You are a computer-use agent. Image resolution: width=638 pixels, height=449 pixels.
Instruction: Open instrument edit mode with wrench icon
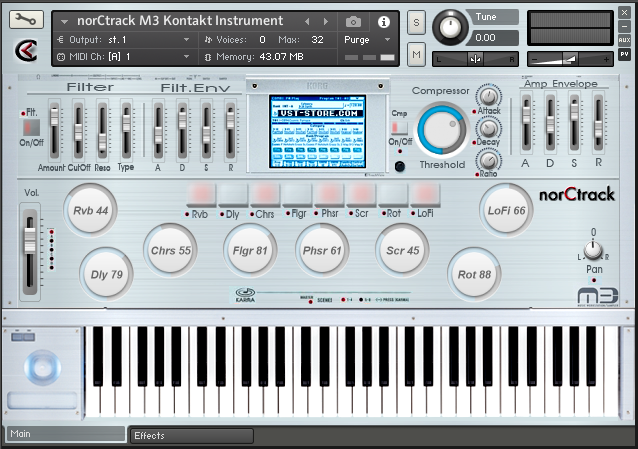point(25,19)
